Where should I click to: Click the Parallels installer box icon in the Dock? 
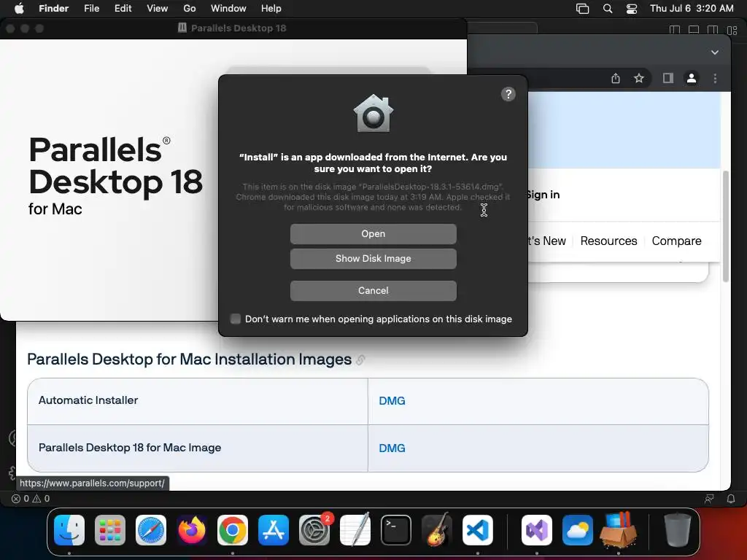tap(619, 530)
